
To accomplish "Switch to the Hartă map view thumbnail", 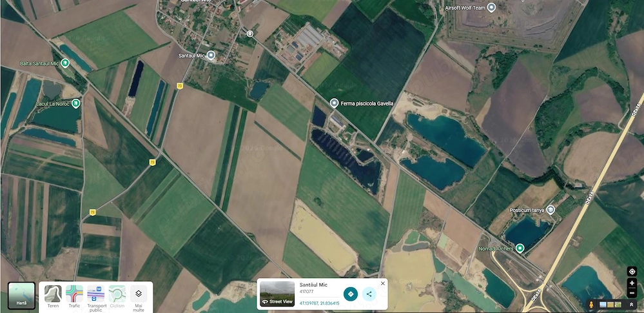I will (x=21, y=296).
